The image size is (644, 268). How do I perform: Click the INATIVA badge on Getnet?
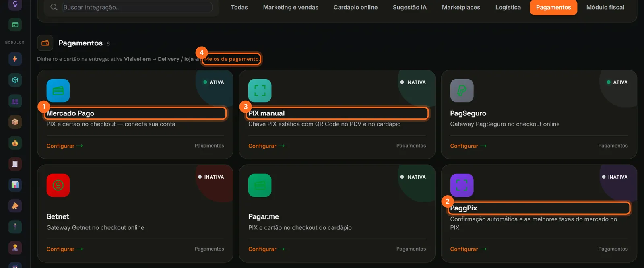211,177
